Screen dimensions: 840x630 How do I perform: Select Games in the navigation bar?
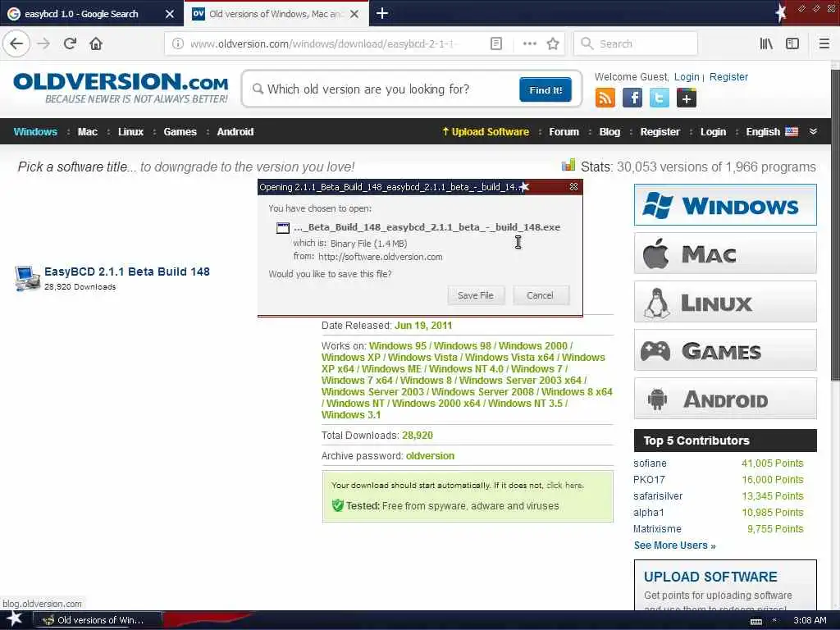pos(180,132)
